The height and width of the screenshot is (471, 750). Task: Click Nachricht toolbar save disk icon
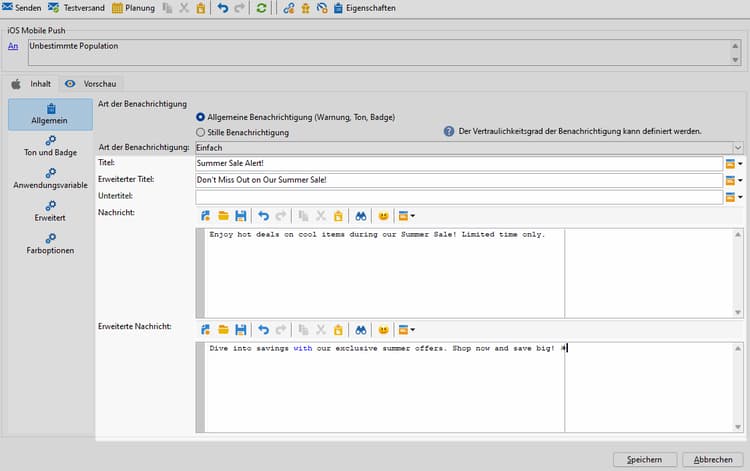coord(241,216)
